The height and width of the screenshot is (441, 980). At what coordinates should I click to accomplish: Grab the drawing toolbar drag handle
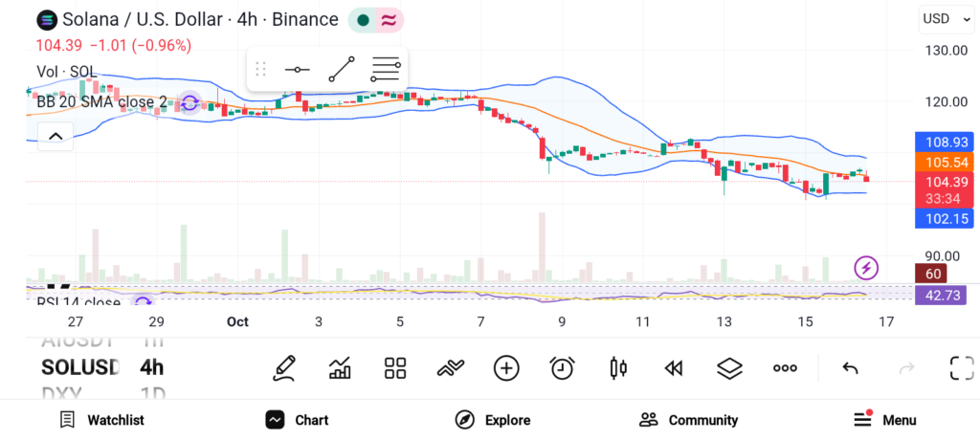(260, 69)
